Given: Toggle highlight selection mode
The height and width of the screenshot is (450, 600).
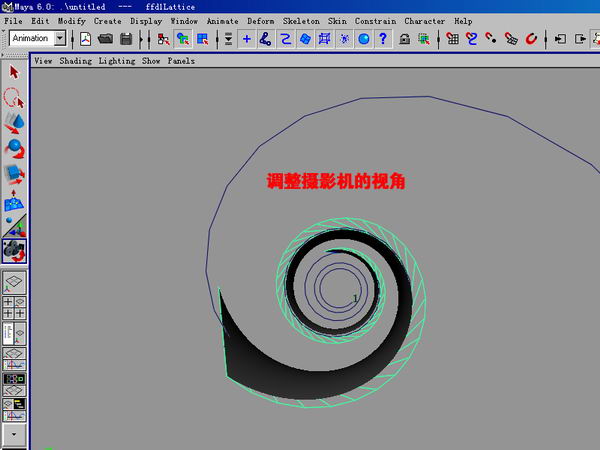Looking at the screenshot, I should (x=424, y=39).
